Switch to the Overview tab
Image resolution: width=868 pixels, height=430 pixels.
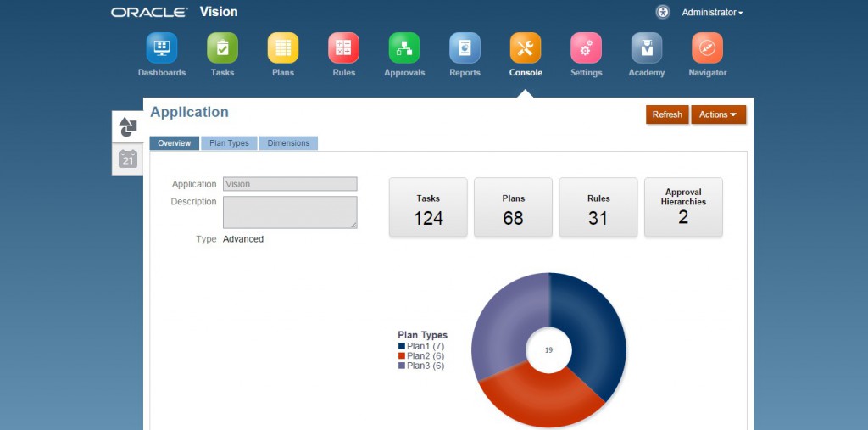[174, 143]
